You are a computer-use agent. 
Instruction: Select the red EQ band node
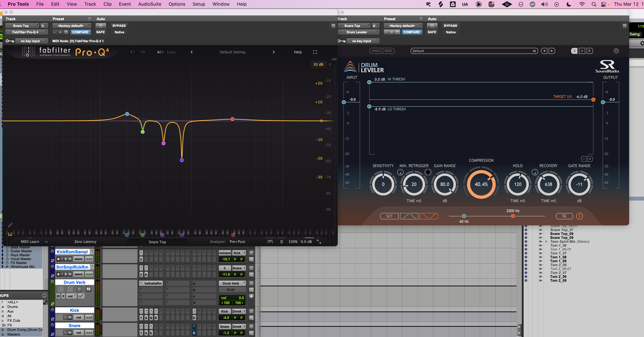pyautogui.click(x=232, y=119)
